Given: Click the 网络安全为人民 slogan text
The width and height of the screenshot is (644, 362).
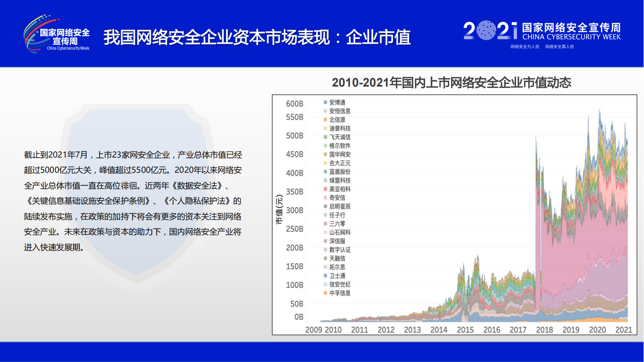Looking at the screenshot, I should pos(525,47).
